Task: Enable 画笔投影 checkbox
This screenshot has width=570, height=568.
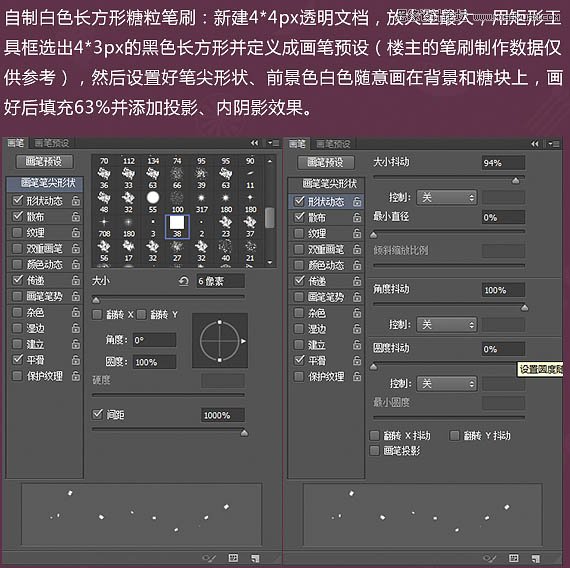Action: click(374, 451)
